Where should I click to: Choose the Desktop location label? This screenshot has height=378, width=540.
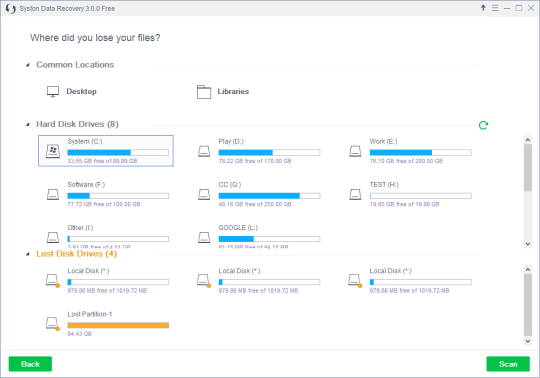click(x=82, y=92)
